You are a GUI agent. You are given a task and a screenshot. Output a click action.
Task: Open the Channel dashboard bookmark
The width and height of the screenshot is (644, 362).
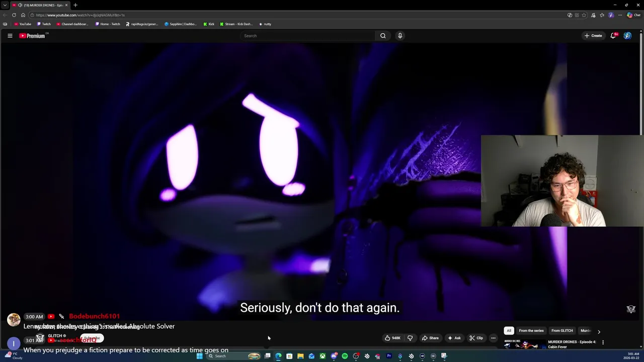coord(72,24)
